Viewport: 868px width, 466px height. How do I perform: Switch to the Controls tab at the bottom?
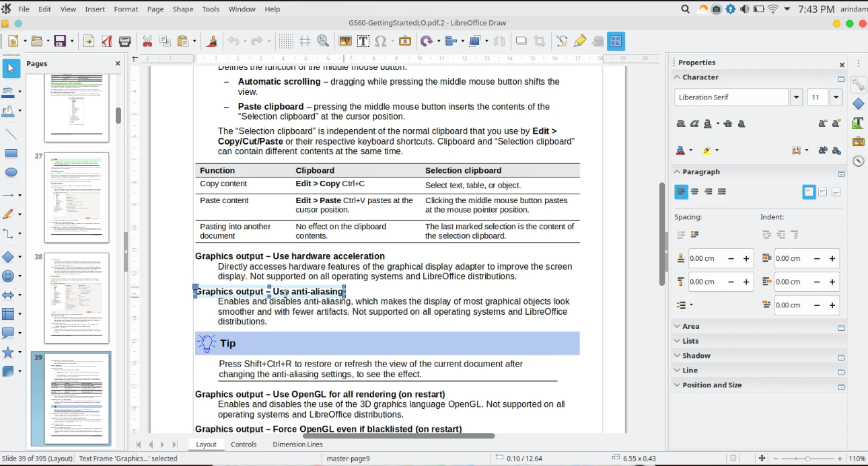click(x=244, y=444)
